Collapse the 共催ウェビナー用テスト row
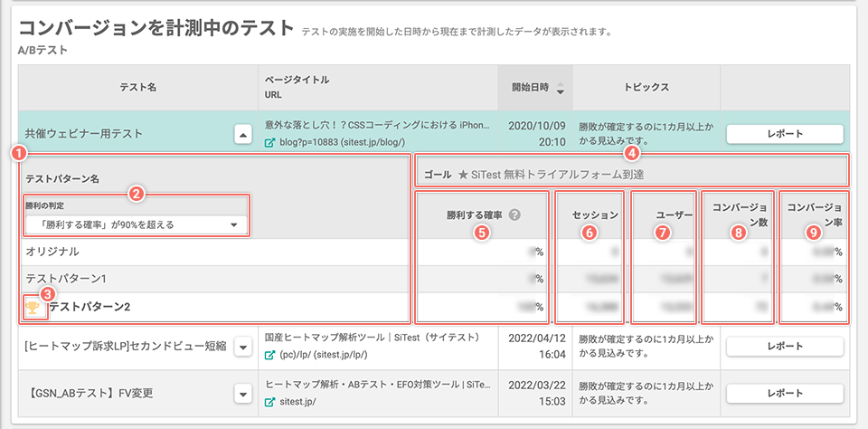Viewport: 868px width, 429px height. 243,134
